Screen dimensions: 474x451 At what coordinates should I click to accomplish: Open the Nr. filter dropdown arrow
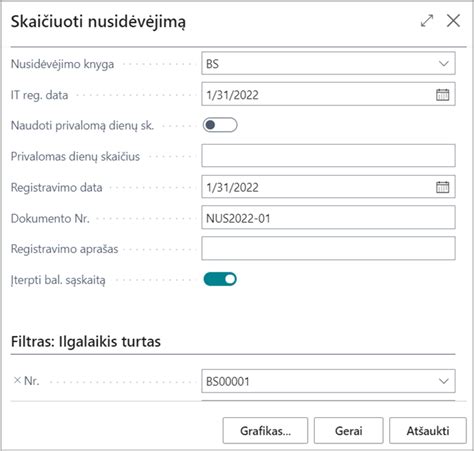(x=444, y=381)
